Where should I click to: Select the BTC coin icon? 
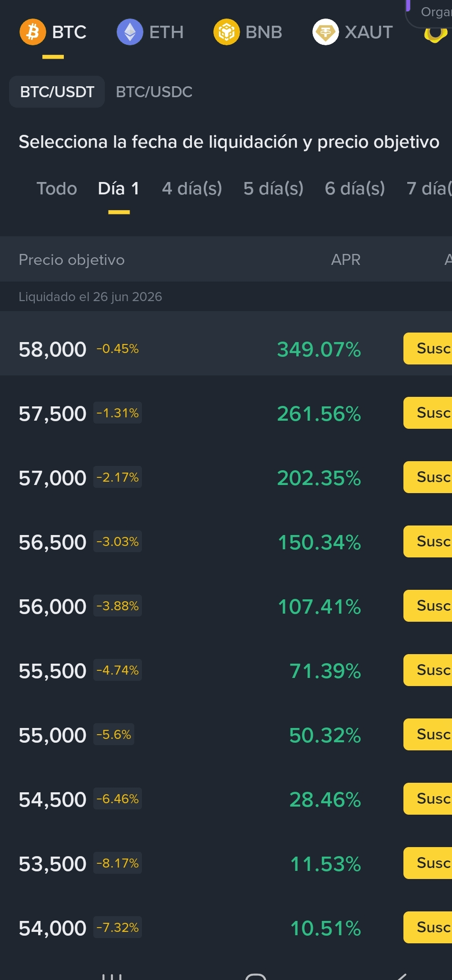(x=32, y=32)
